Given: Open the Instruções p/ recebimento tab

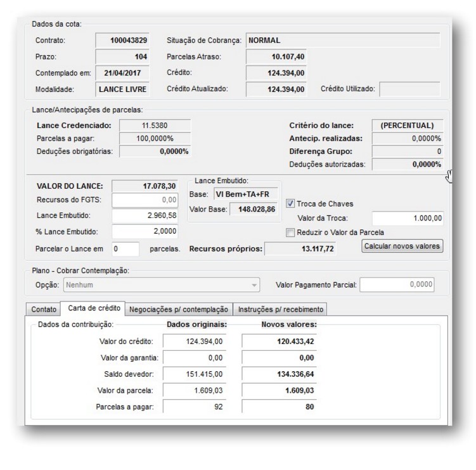Looking at the screenshot, I should [280, 310].
